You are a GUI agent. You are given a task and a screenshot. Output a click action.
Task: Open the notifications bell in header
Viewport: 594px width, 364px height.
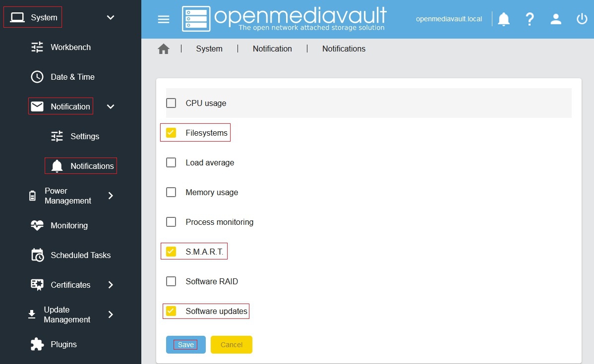(x=504, y=19)
